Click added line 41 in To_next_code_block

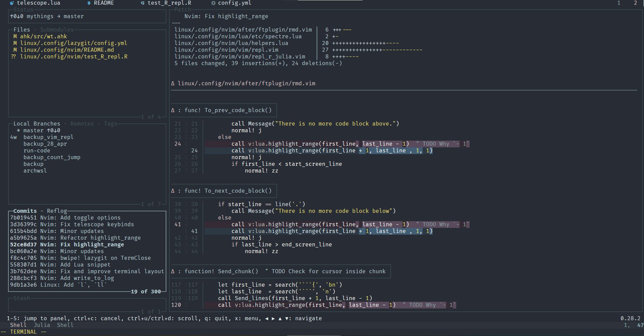pyautogui.click(x=319, y=231)
